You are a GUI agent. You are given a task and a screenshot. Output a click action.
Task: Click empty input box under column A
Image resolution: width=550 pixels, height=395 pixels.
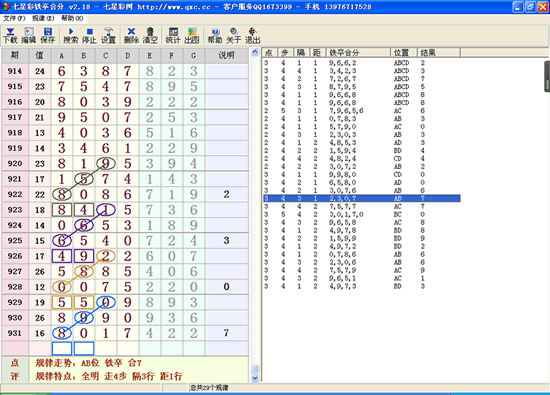pos(62,348)
